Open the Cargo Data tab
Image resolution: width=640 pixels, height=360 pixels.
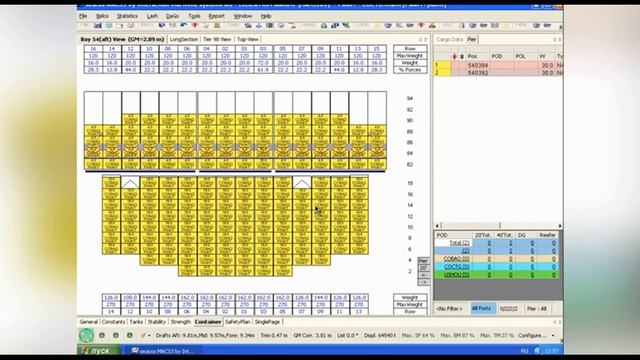449,40
